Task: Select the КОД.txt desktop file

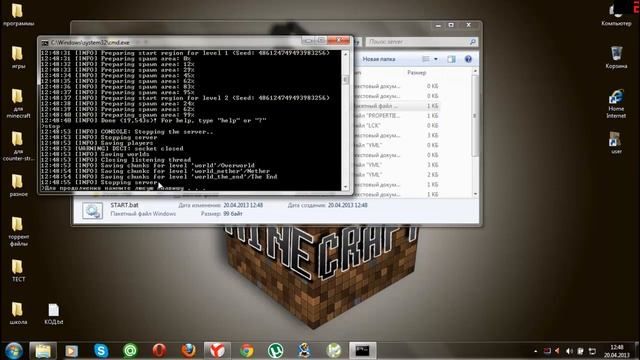Action: (x=53, y=313)
